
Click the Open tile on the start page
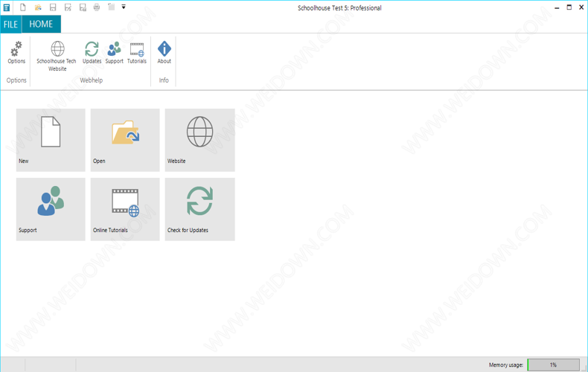click(x=125, y=140)
